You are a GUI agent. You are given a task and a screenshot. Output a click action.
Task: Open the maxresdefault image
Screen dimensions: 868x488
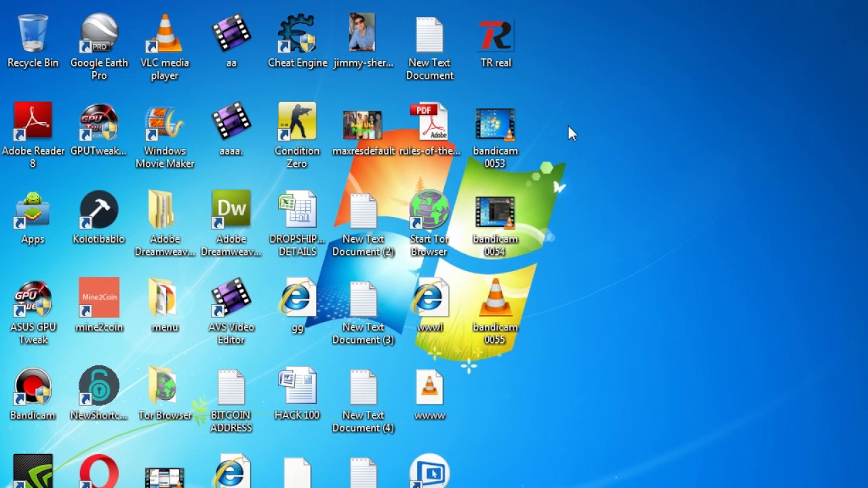pyautogui.click(x=362, y=122)
